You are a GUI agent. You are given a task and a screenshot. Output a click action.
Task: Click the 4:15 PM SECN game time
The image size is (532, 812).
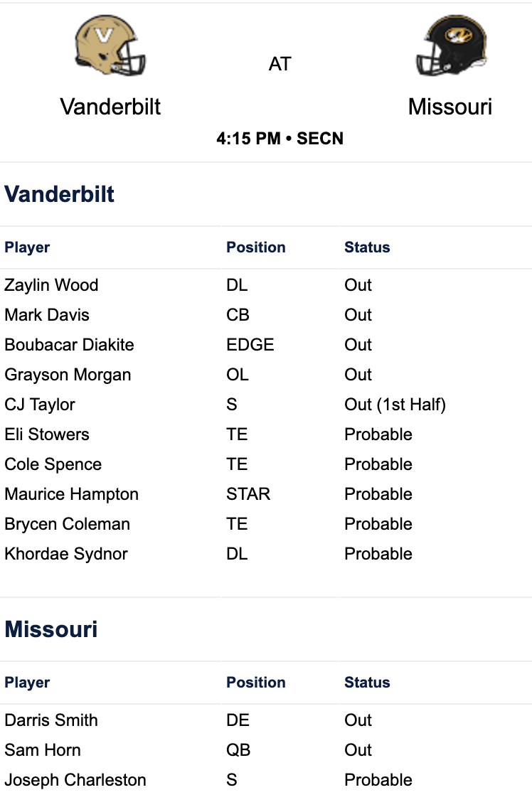pos(280,138)
